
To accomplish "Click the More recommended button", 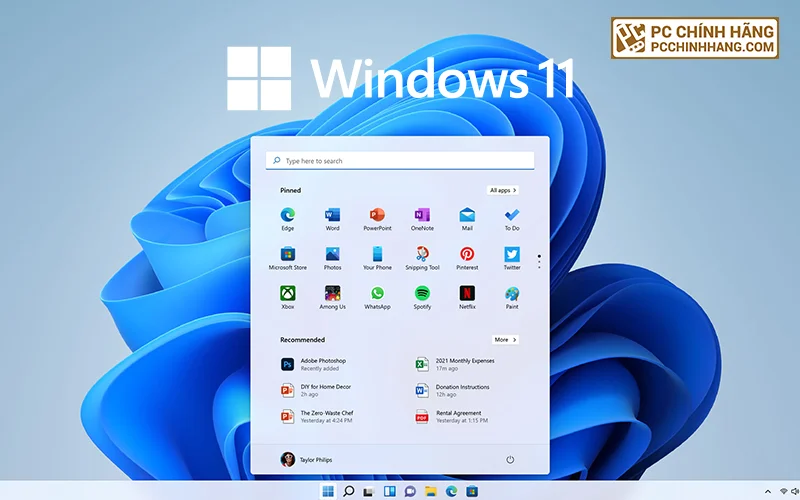I will pos(506,340).
